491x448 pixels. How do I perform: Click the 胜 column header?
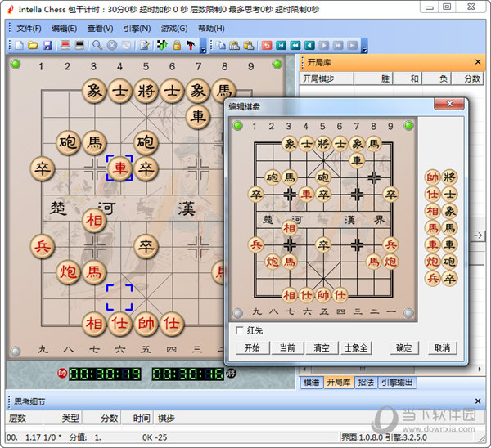tap(374, 78)
